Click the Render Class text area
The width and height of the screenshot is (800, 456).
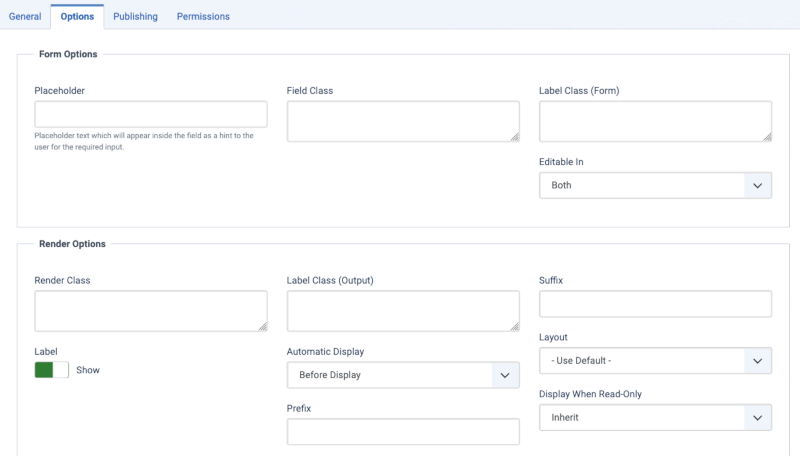[151, 311]
